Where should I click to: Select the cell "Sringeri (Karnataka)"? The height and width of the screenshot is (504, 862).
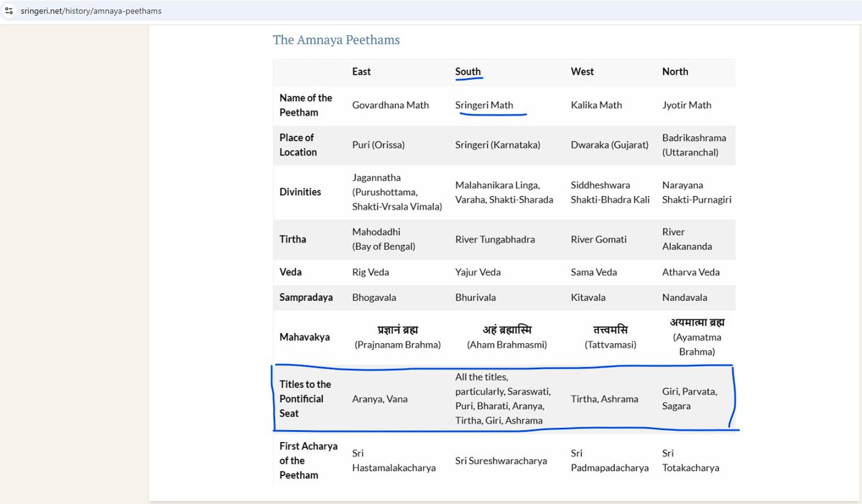tap(498, 145)
